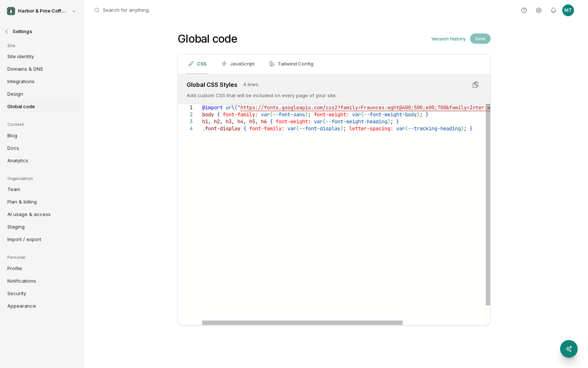Open Profile settings
The width and height of the screenshot is (588, 368).
pos(42,269)
